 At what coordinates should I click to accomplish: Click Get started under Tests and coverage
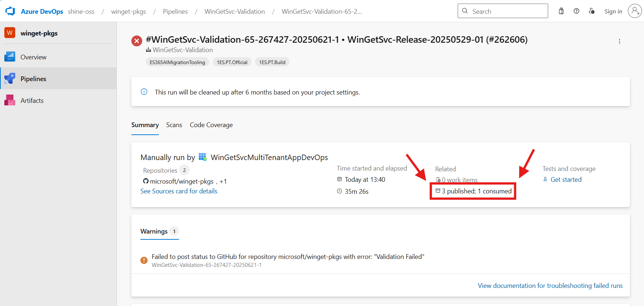(x=566, y=180)
